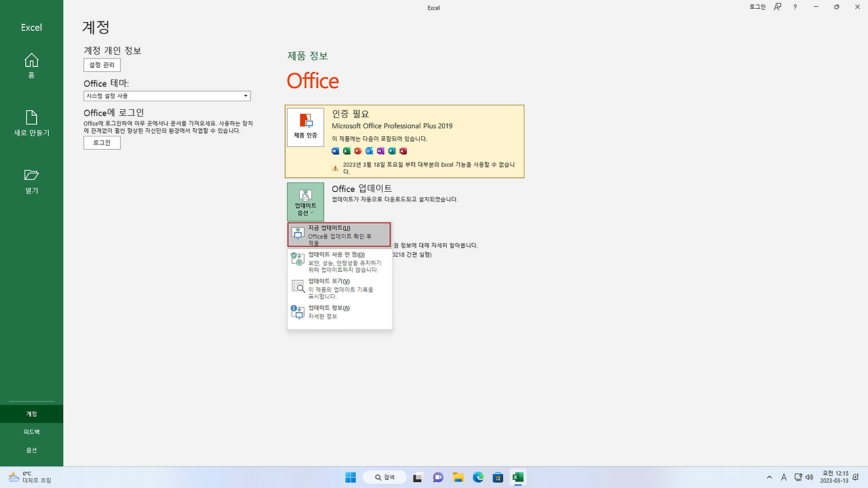This screenshot has width=868, height=488.
Task: Open the weather widget on the taskbar
Action: [30, 477]
